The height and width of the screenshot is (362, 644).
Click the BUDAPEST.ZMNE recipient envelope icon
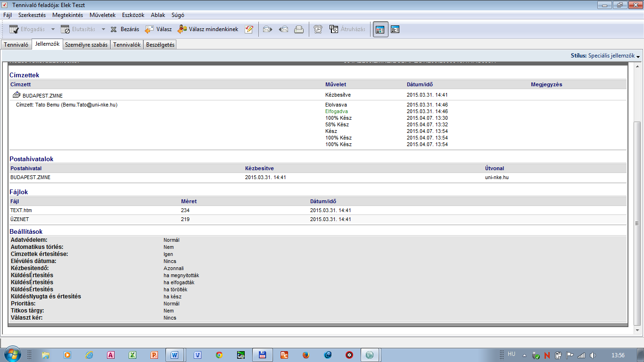coord(16,95)
